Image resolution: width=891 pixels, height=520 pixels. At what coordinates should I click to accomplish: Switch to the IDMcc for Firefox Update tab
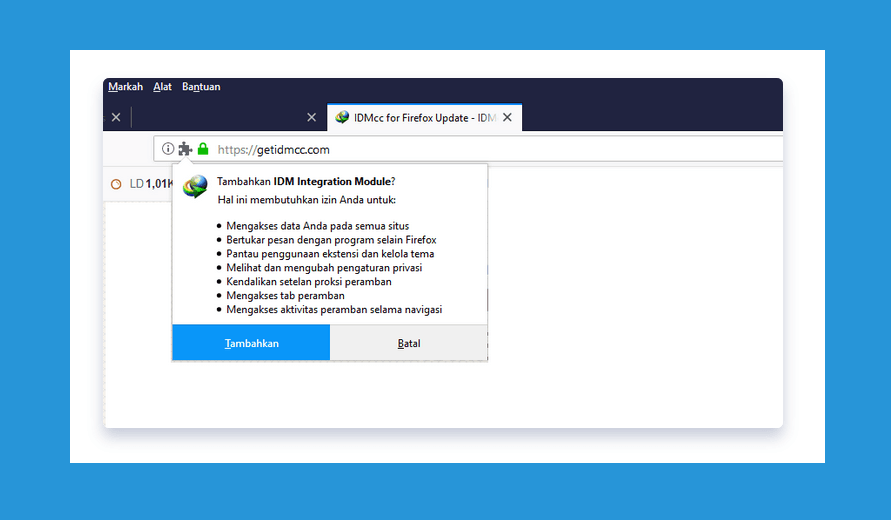[424, 118]
